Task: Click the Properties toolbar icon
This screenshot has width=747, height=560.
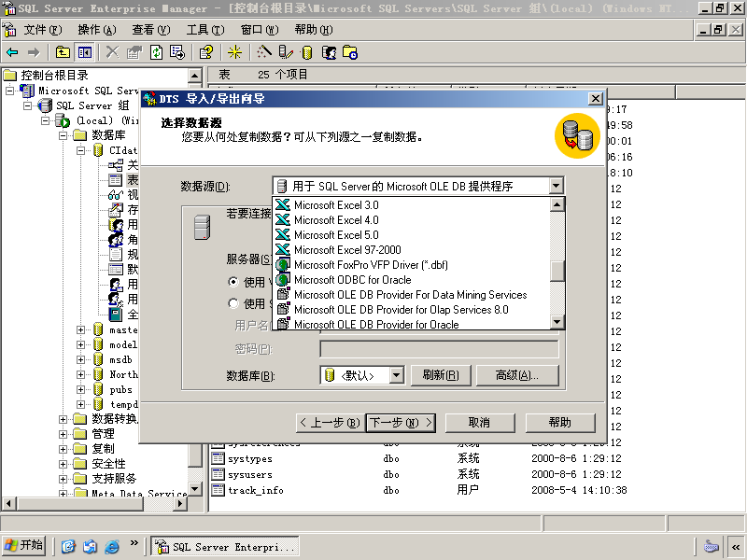Action: (x=134, y=52)
